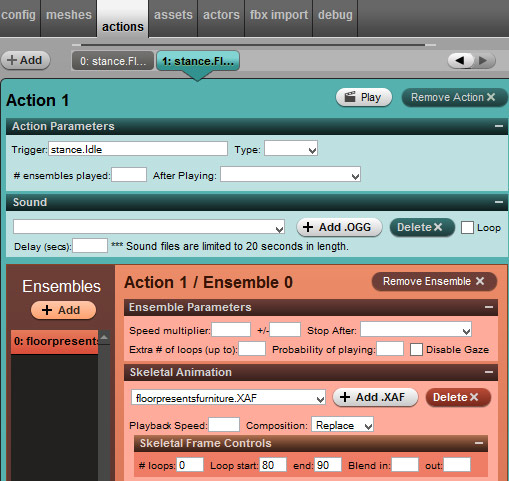Viewport: 509px width, 481px height.
Task: Collapse the Skeletal Animation section
Action: click(489, 372)
